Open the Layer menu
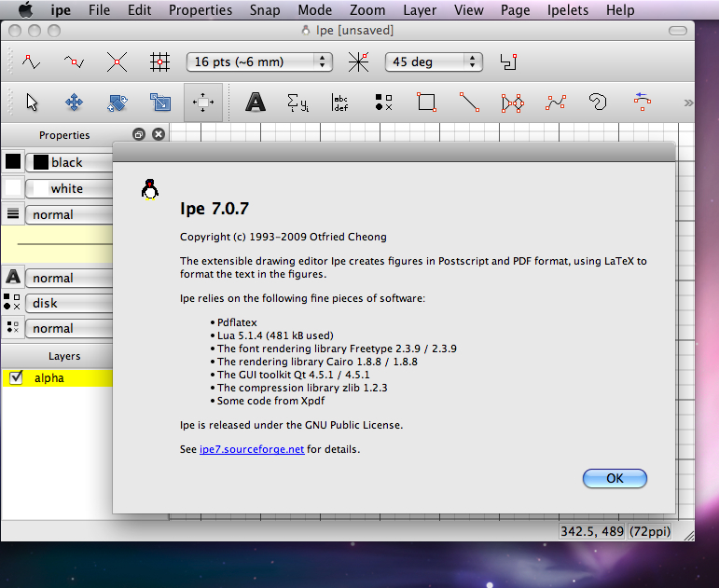Viewport: 719px width, 588px height. tap(420, 10)
